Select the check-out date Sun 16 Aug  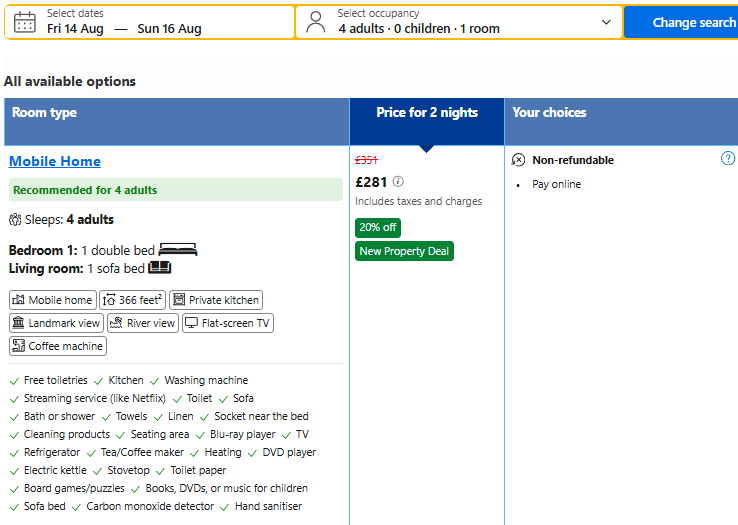tap(169, 29)
